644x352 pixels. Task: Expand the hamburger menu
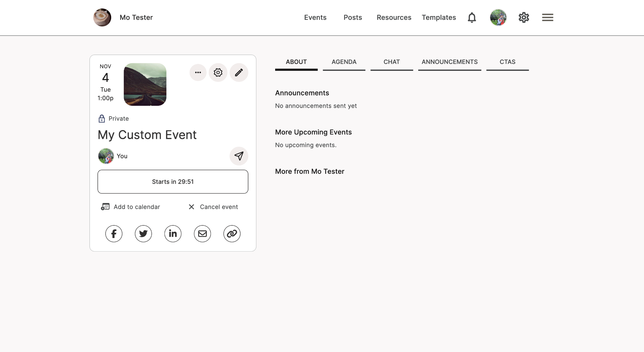click(547, 18)
